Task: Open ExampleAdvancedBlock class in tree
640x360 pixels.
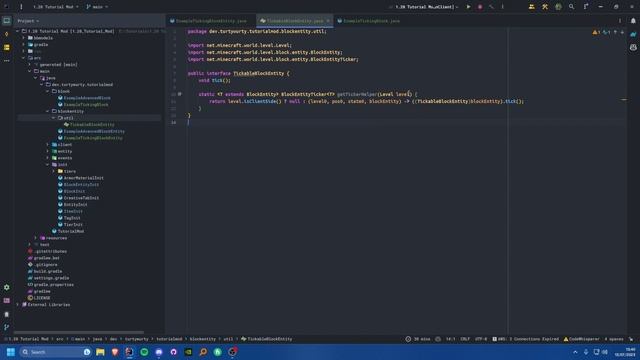Action: 87,98
